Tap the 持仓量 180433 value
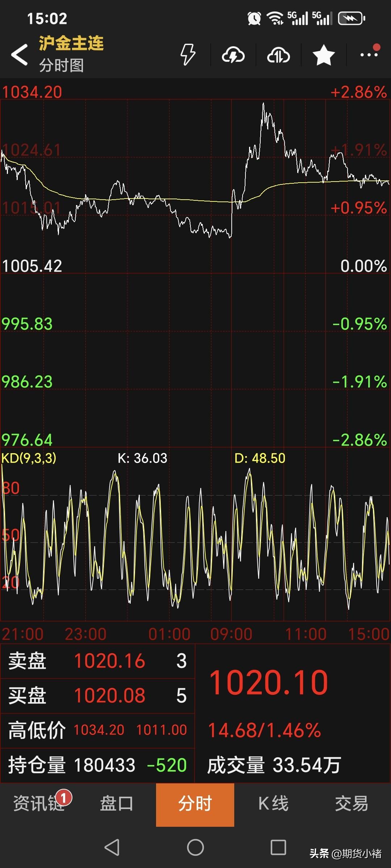This screenshot has height=868, width=391. point(105,765)
